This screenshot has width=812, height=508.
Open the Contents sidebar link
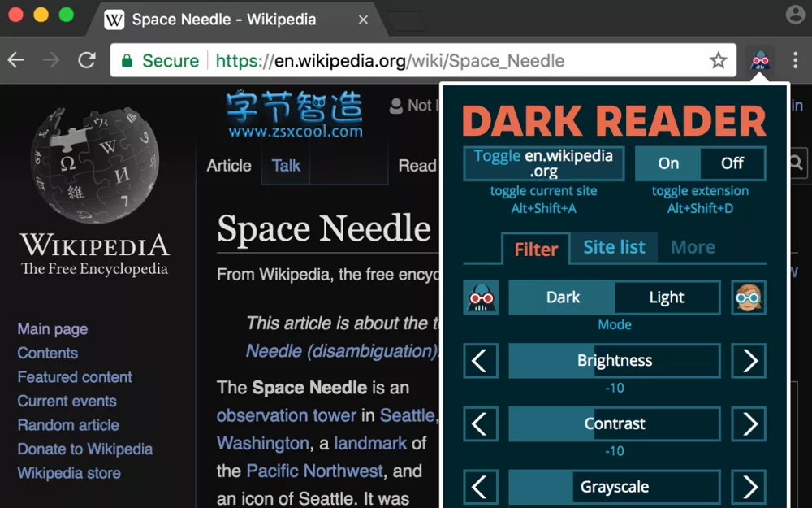[x=48, y=353]
